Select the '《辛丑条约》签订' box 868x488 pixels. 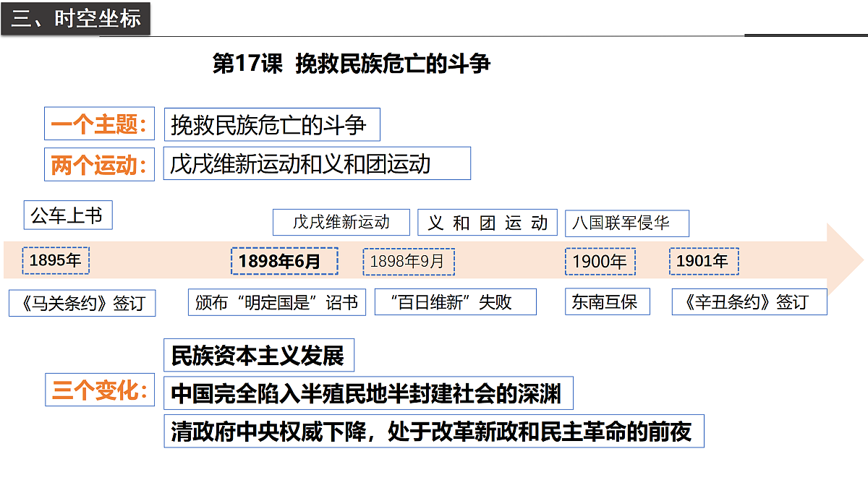(749, 301)
